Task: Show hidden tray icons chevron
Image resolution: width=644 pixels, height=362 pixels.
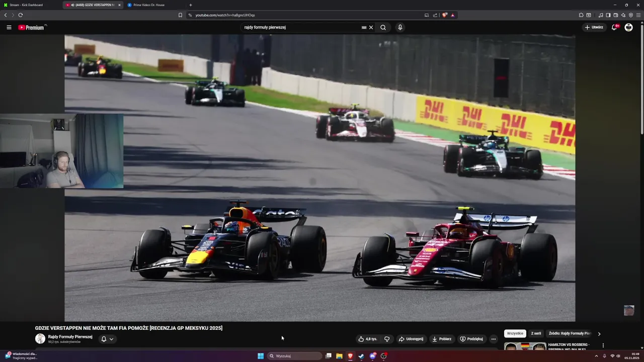Action: point(597,356)
